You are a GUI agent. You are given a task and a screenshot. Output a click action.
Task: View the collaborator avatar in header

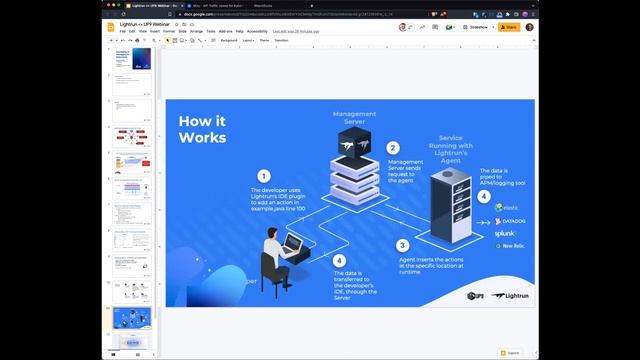pyautogui.click(x=402, y=27)
